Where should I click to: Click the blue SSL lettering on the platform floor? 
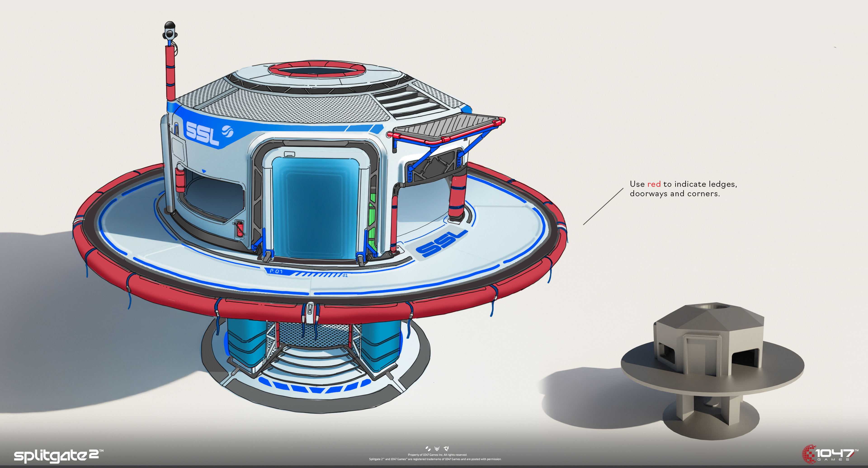click(442, 243)
